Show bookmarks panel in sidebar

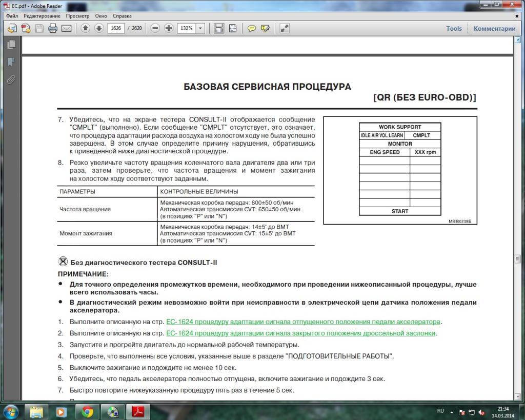pos(11,62)
